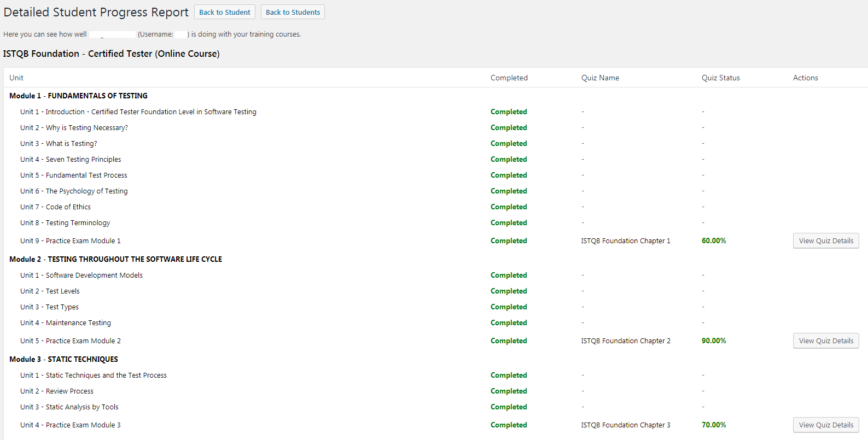Select Module 2 - TESTING THROUGHOUT THE SOFTWARE LIFE CYCLE heading
Screen dimensions: 868x440
point(115,259)
